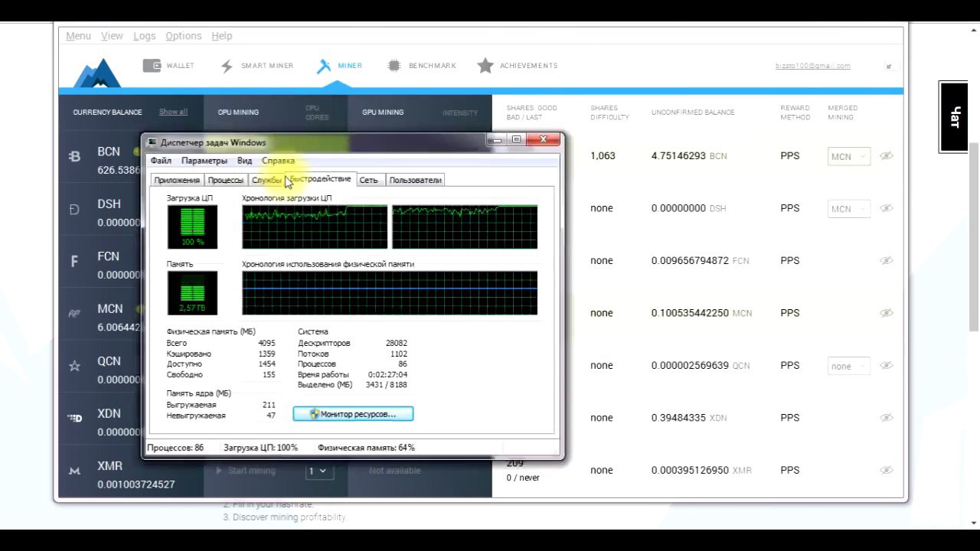Open the Параметры menu in Task Manager

tap(204, 161)
